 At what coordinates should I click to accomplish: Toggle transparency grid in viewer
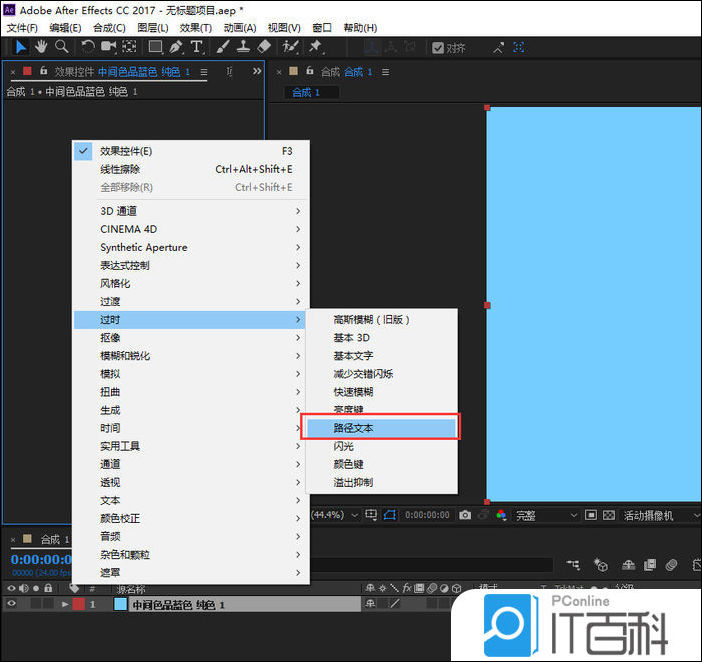tap(609, 515)
